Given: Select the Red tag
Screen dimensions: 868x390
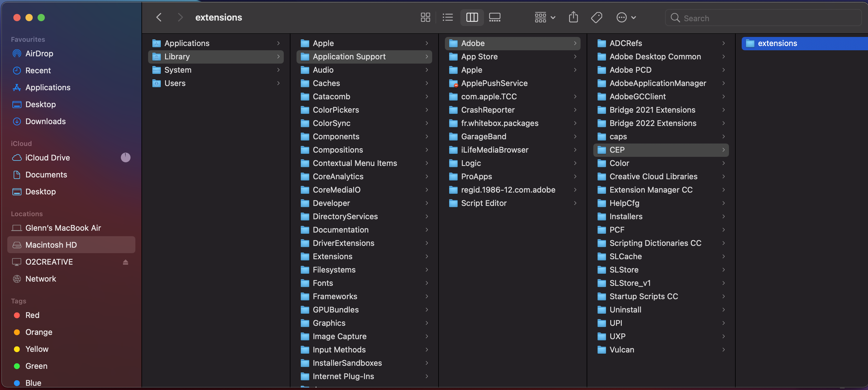Looking at the screenshot, I should (x=32, y=315).
